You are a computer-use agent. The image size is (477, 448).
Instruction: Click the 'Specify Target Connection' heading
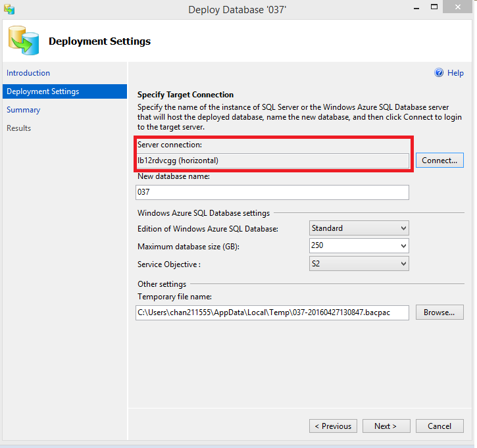tap(186, 95)
